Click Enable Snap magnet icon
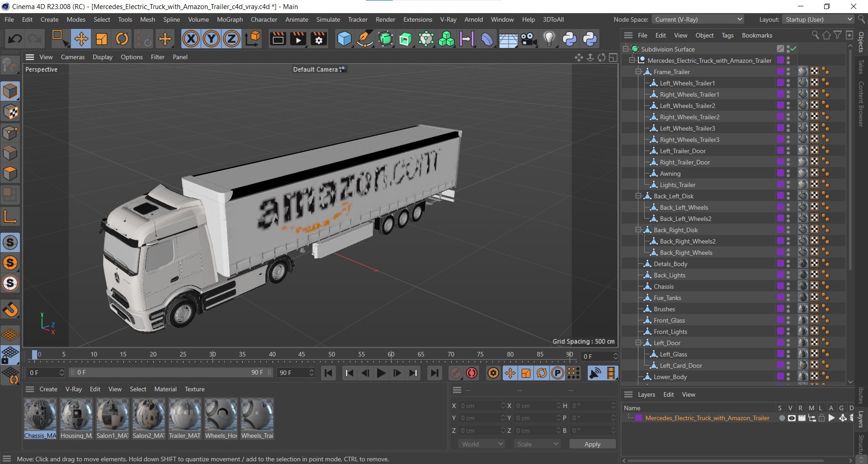The width and height of the screenshot is (868, 464). coord(10,309)
